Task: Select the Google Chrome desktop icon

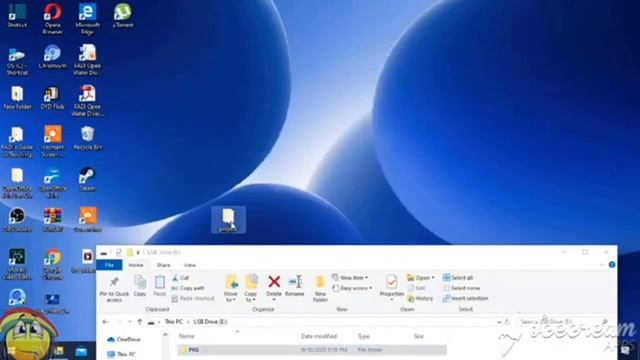Action: (53, 264)
